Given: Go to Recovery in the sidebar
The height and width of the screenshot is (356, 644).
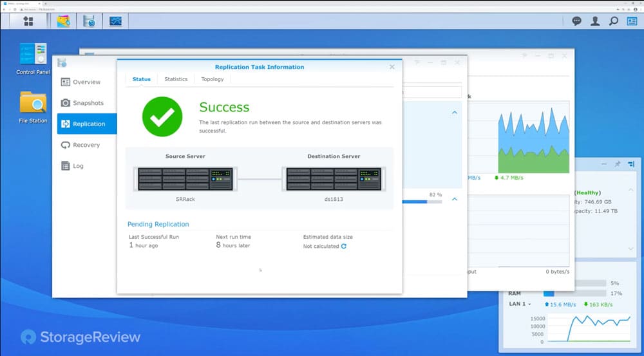Looking at the screenshot, I should [x=87, y=145].
